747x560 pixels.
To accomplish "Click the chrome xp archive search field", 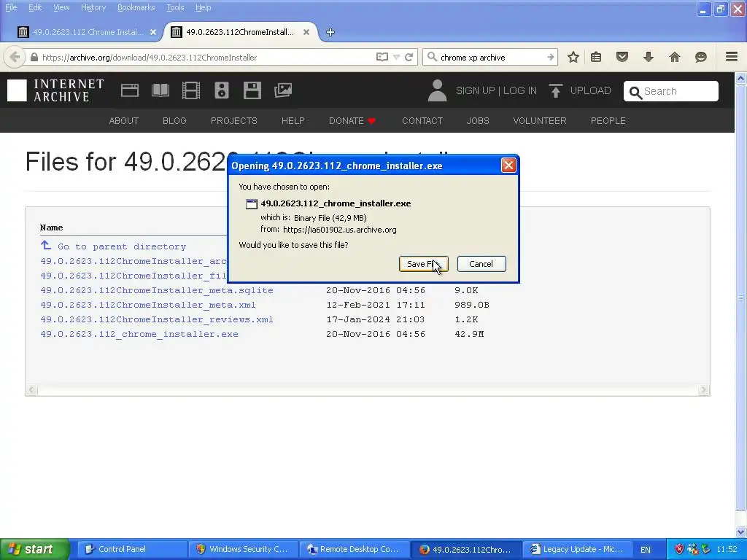I will coord(491,57).
